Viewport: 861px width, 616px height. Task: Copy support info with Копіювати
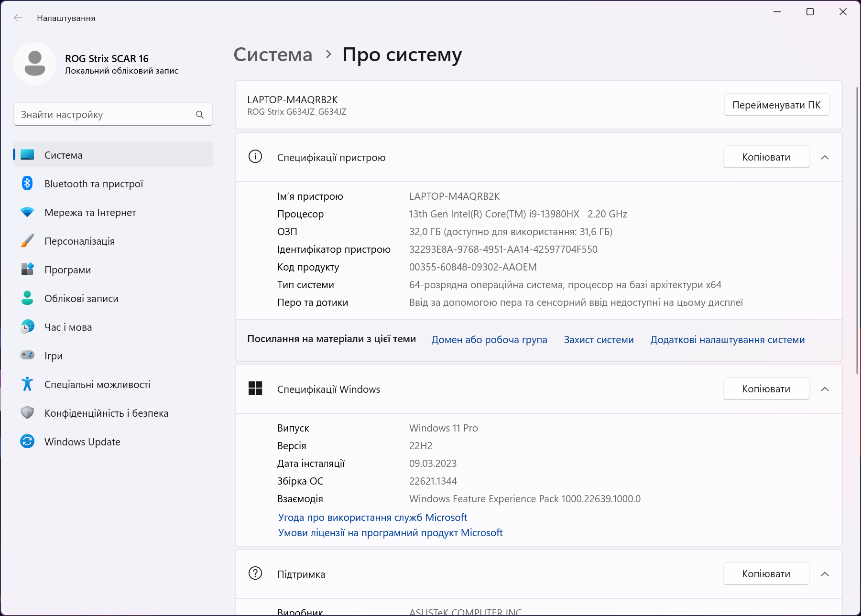[x=766, y=574]
